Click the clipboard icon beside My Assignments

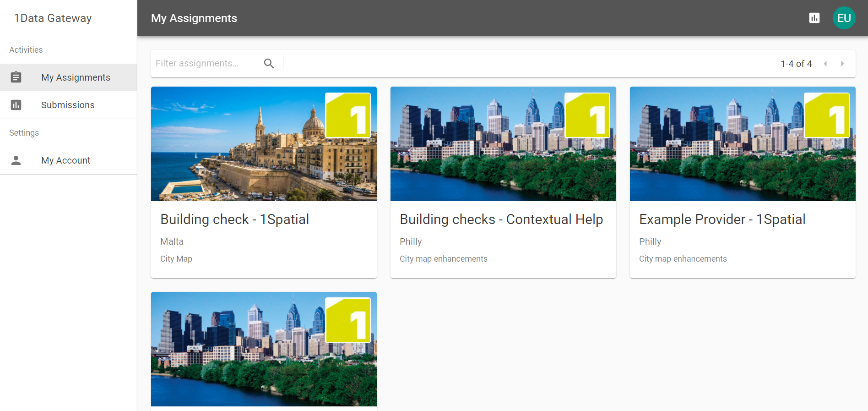16,77
